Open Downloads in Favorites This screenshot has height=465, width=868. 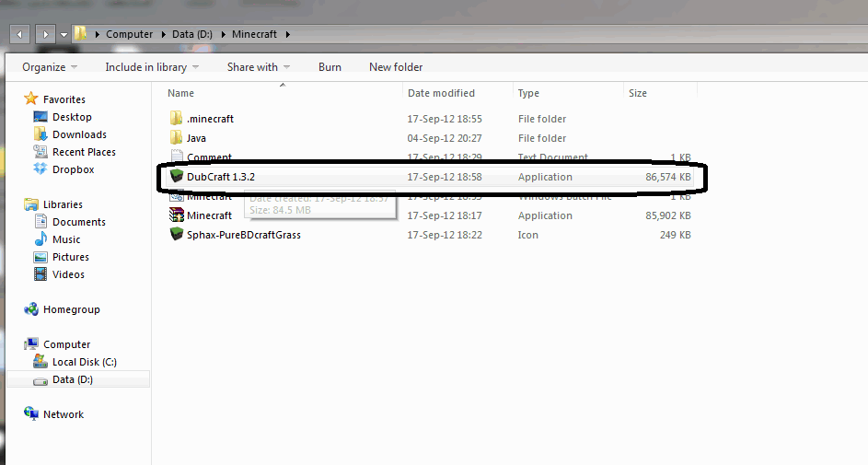click(x=79, y=134)
